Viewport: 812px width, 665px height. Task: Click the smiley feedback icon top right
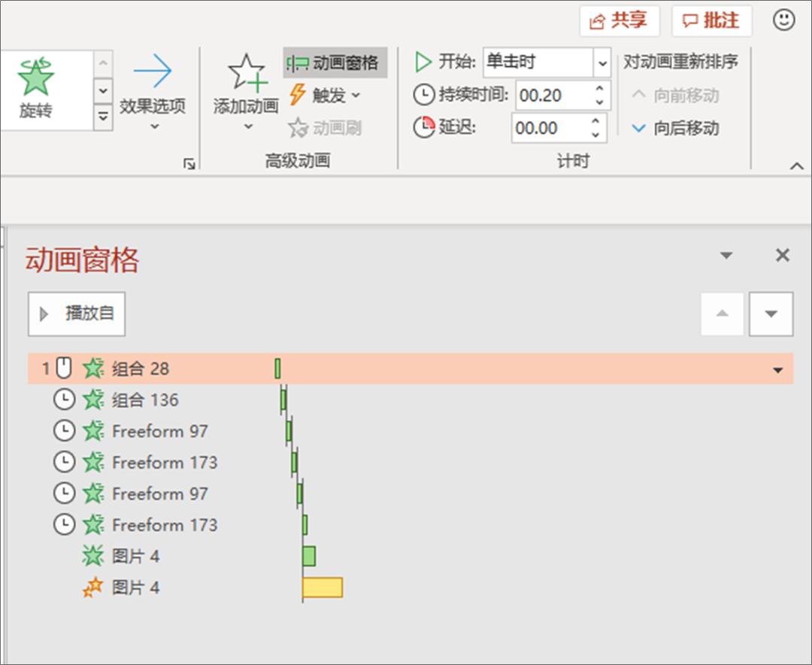pos(783,20)
